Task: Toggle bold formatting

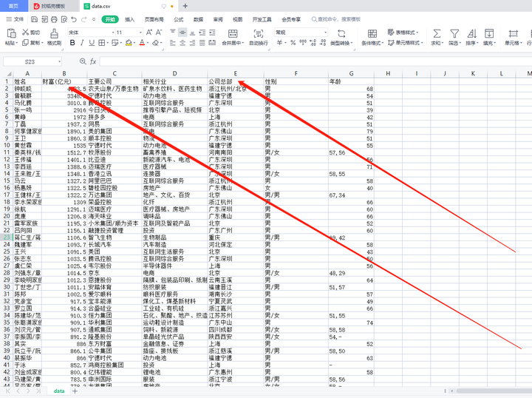Action: pos(72,43)
